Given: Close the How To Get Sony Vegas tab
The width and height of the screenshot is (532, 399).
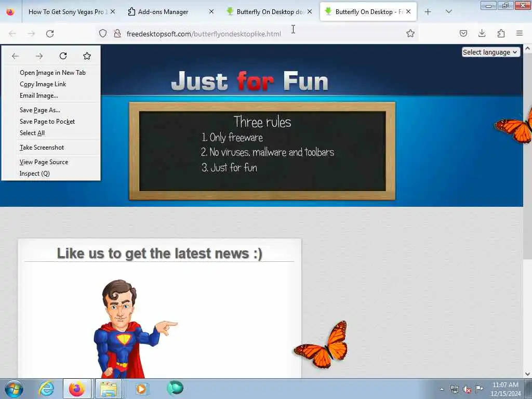Looking at the screenshot, I should click(x=113, y=12).
